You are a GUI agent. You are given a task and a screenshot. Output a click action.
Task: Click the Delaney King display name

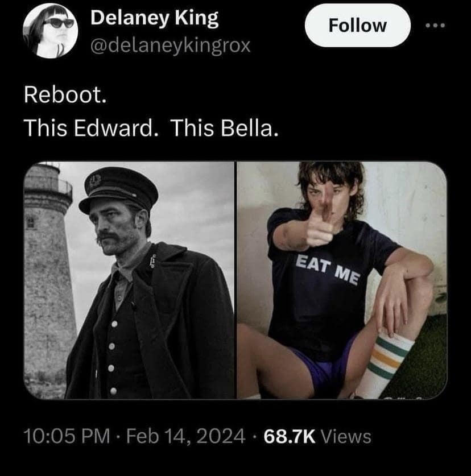tap(154, 18)
